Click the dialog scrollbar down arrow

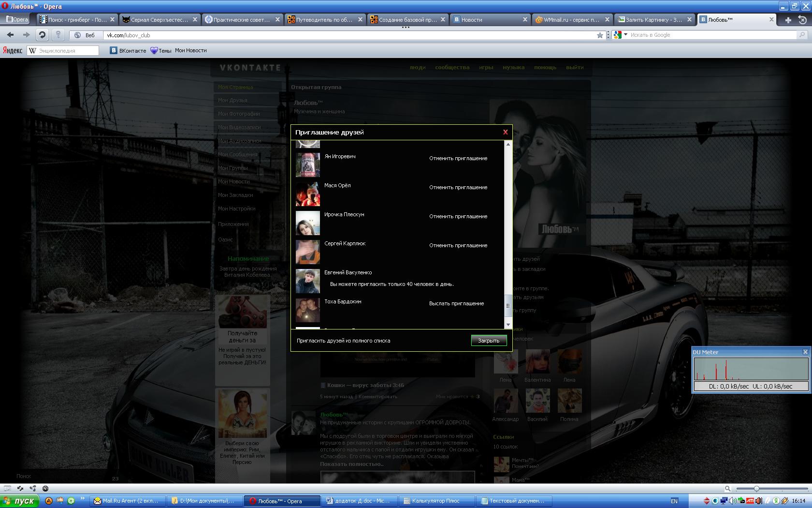(508, 325)
